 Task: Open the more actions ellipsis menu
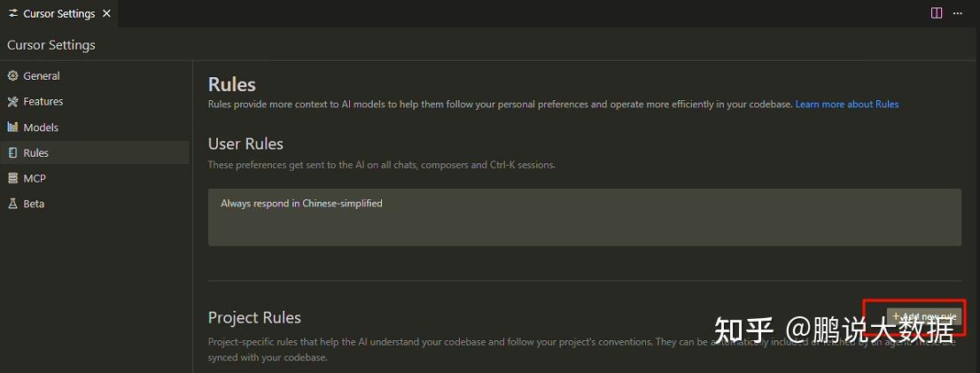point(958,13)
